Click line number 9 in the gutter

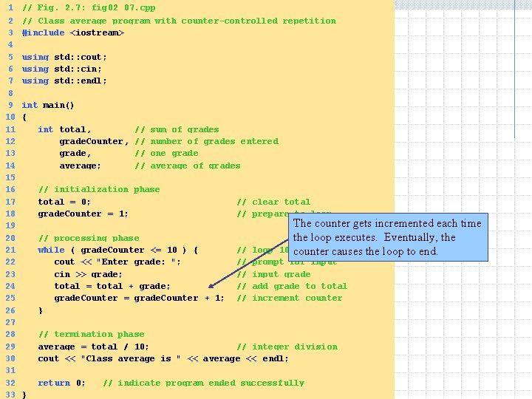pyautogui.click(x=11, y=105)
